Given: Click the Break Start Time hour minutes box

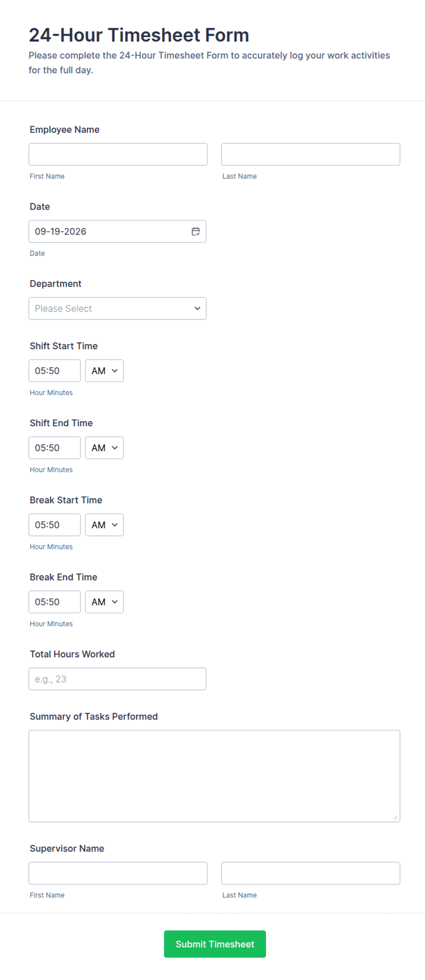Looking at the screenshot, I should tap(54, 525).
